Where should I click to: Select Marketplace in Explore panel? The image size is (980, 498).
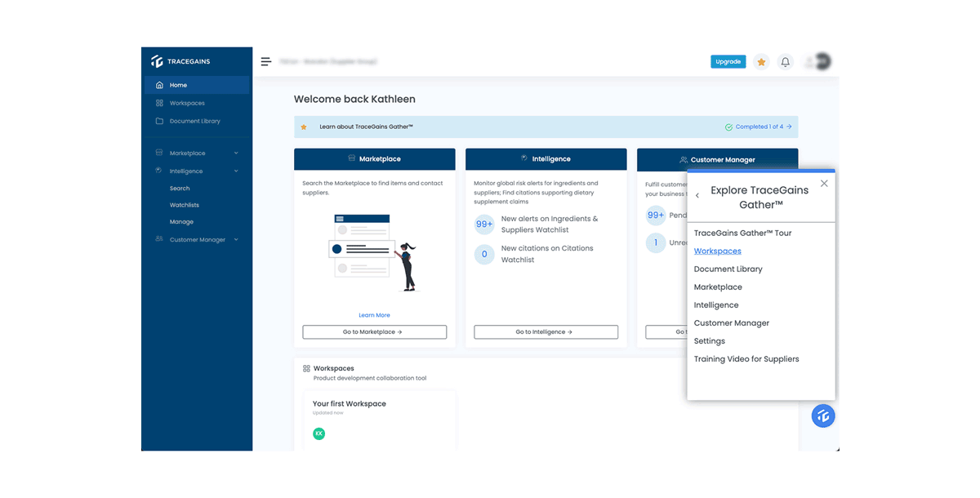(x=718, y=287)
